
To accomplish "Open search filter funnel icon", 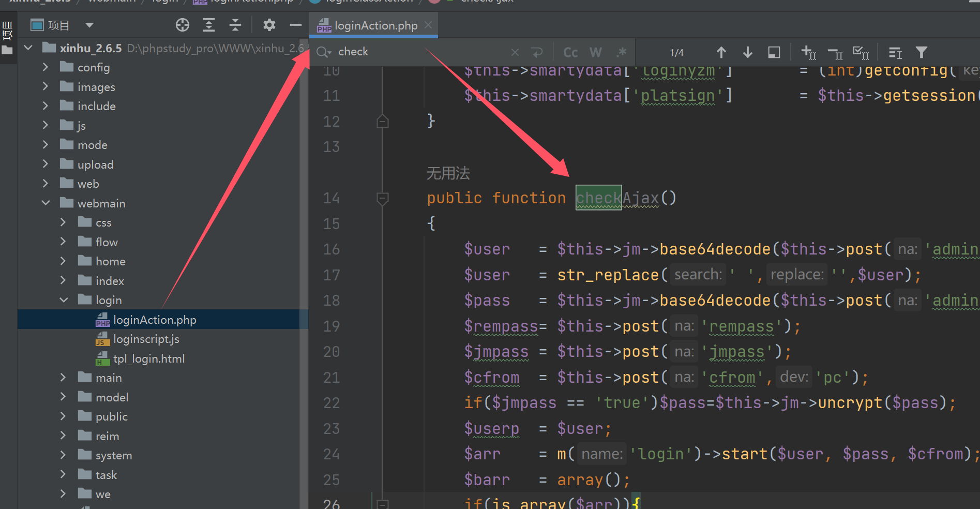I will [x=922, y=52].
